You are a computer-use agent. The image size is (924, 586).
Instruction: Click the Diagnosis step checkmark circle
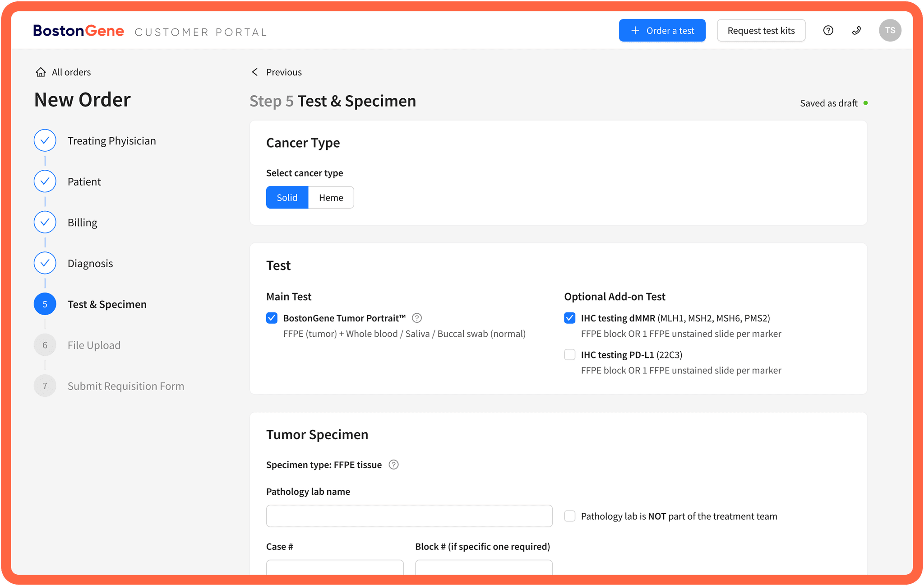click(45, 263)
